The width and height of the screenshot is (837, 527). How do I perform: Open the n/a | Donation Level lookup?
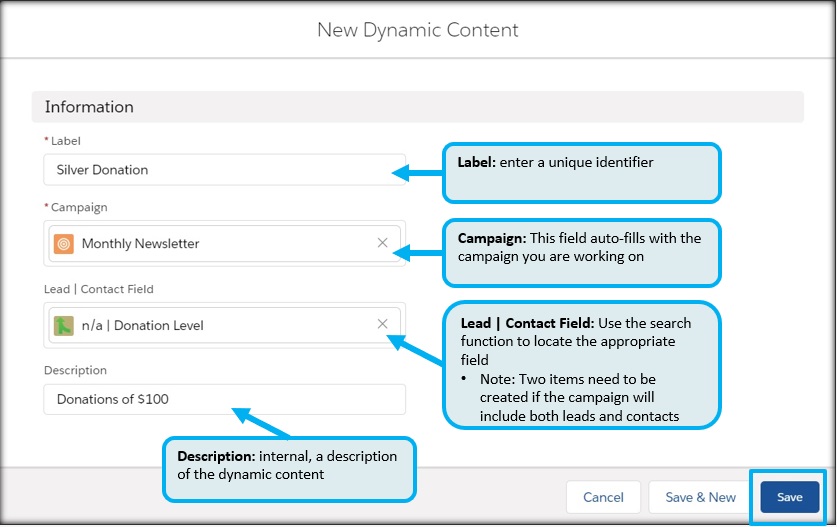point(220,325)
